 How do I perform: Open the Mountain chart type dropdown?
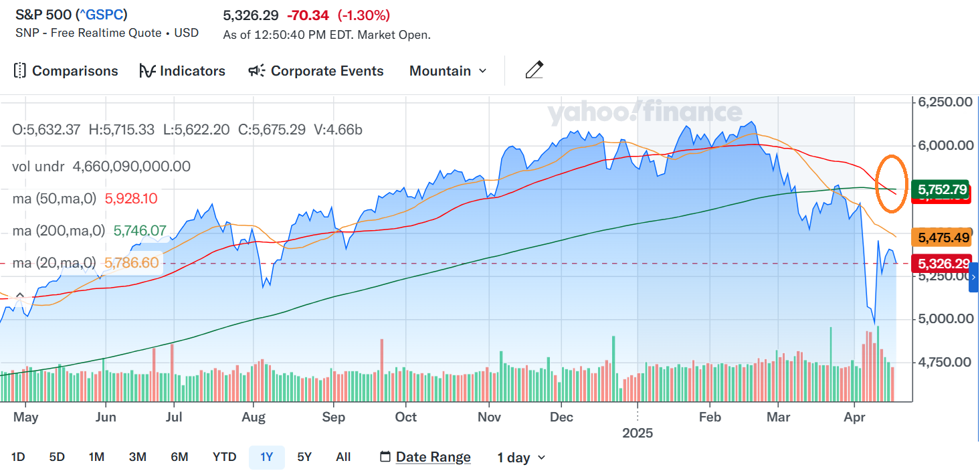(x=448, y=71)
